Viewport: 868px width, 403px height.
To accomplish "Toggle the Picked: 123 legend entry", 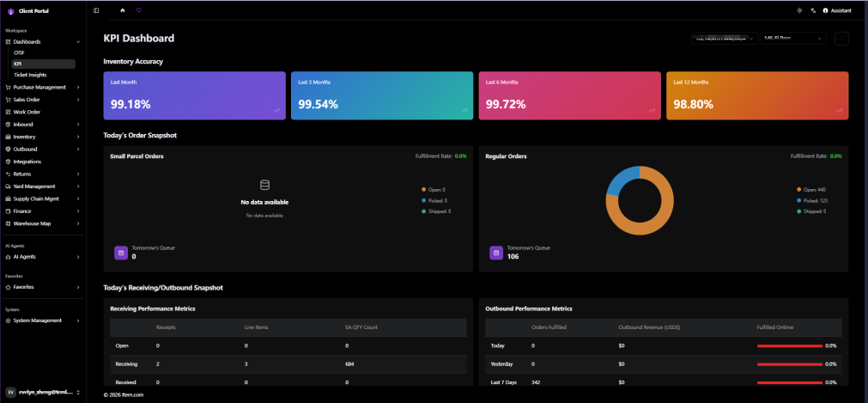I will (x=811, y=201).
